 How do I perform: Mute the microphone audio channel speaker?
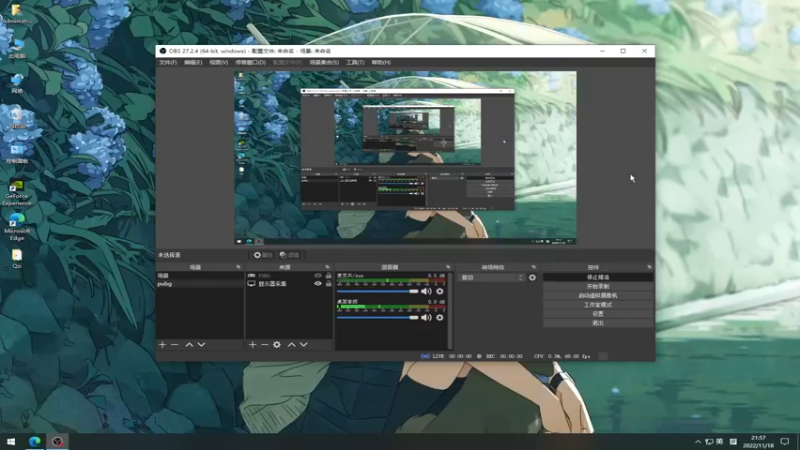click(426, 291)
